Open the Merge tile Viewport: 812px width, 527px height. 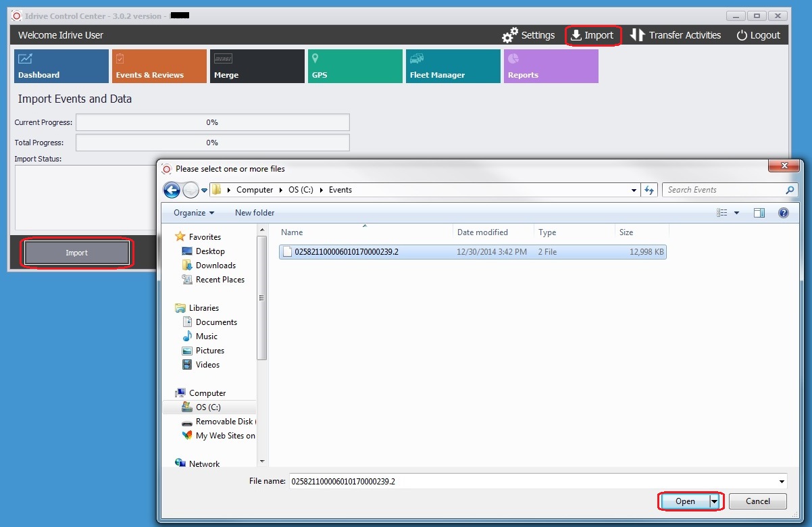[x=257, y=66]
